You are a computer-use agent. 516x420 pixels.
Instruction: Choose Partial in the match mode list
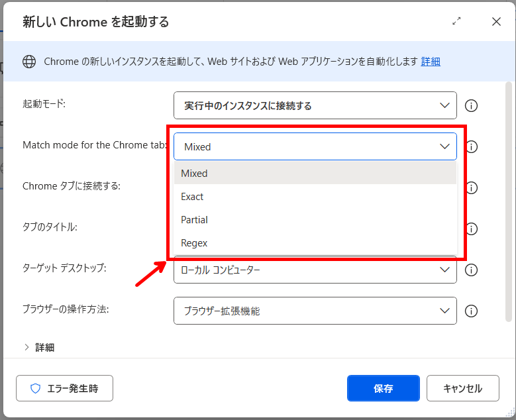click(194, 220)
